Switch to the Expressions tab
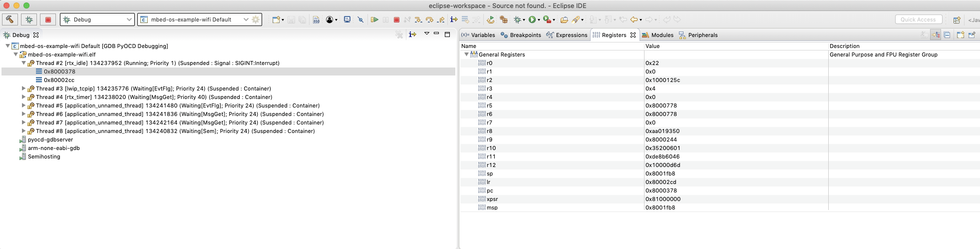Screen dimensions: 980x249 567,35
